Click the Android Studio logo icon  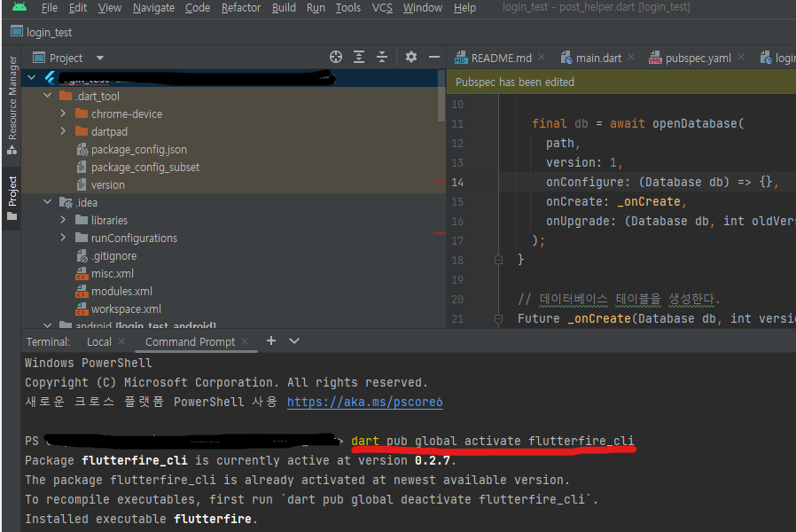(20, 6)
